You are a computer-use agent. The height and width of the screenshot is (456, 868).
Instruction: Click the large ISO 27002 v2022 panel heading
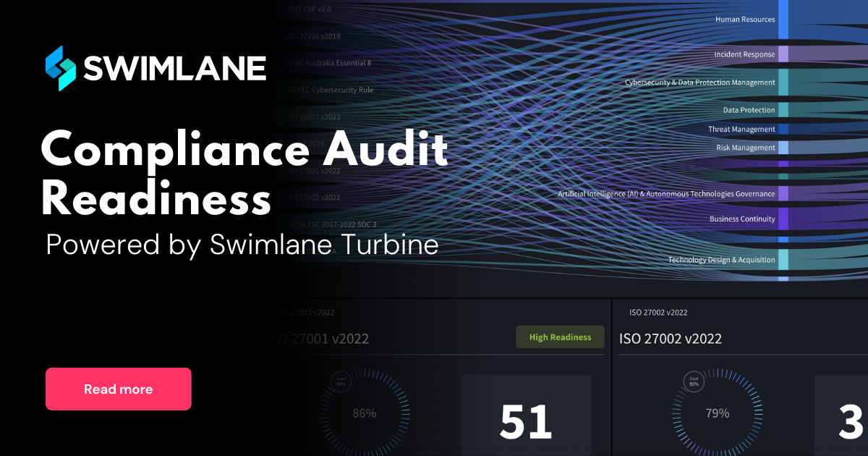point(671,339)
